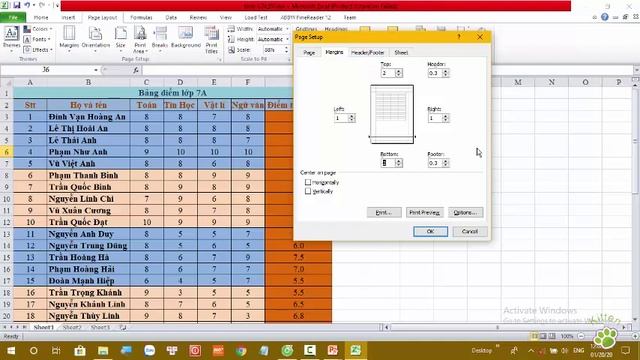
Task: Click the Redo icon
Action: [x=42, y=5]
